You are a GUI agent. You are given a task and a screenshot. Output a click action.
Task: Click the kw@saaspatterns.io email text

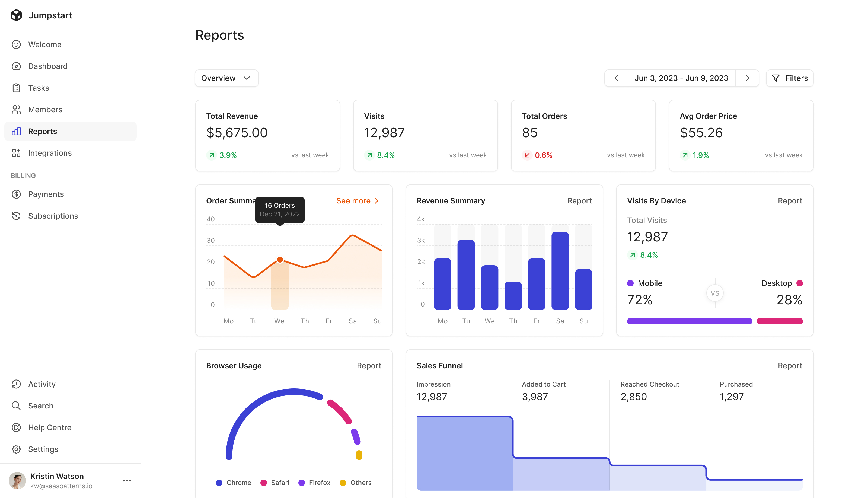pyautogui.click(x=61, y=486)
